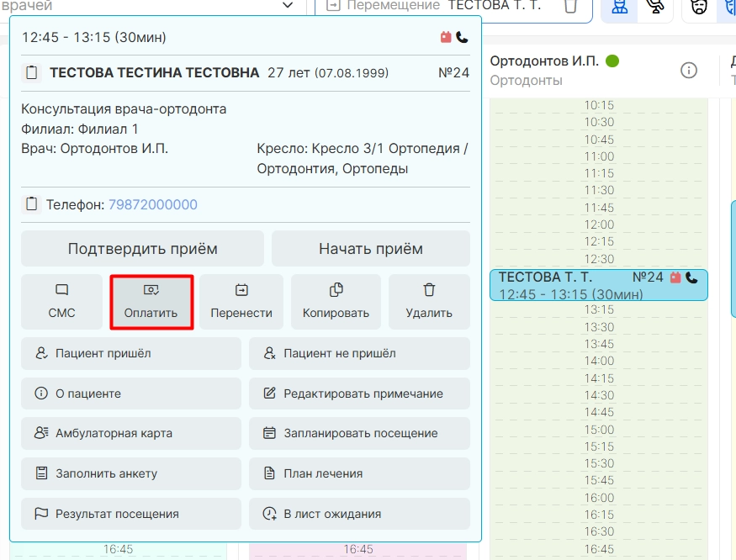Click phone number 79872000000 link
Image resolution: width=736 pixels, height=560 pixels.
coord(153,204)
